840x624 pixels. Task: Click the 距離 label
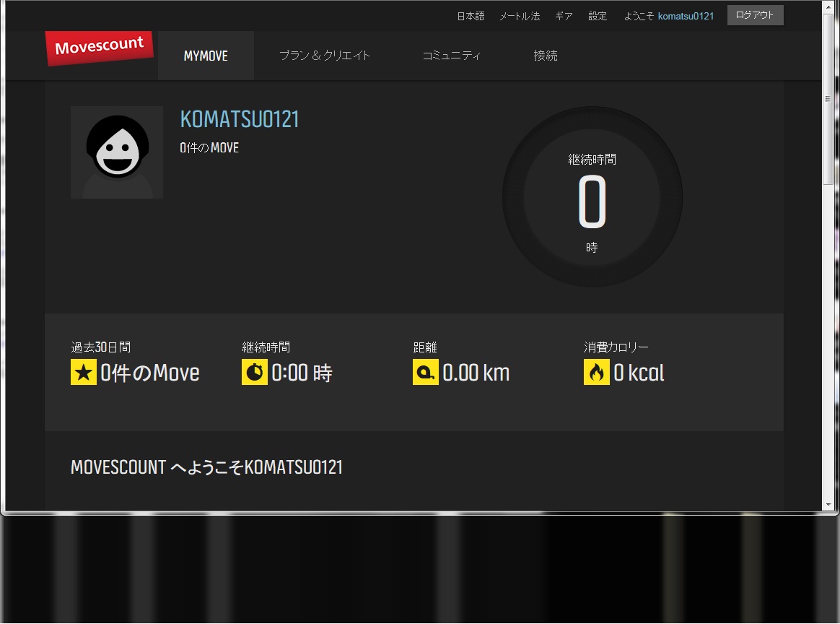[x=425, y=347]
